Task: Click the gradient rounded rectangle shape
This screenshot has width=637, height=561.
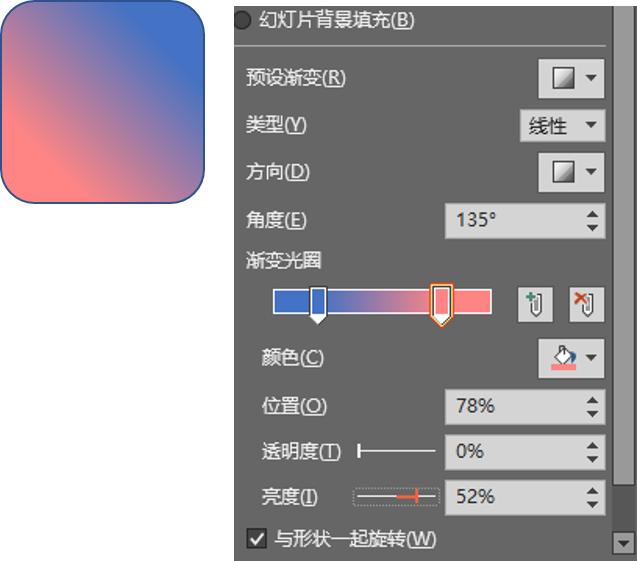Action: coord(102,102)
